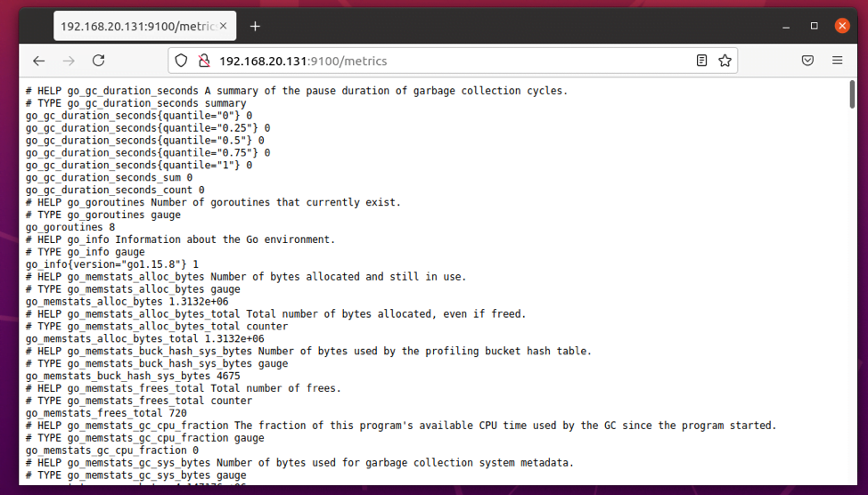
Task: Click 'go_gc_duration_seconds_sum 0' line
Action: click(x=109, y=177)
